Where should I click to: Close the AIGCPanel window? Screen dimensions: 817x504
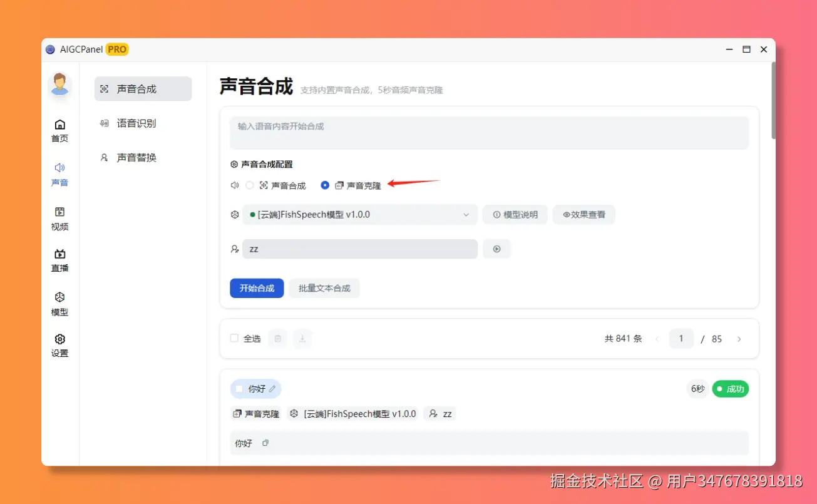pyautogui.click(x=764, y=49)
